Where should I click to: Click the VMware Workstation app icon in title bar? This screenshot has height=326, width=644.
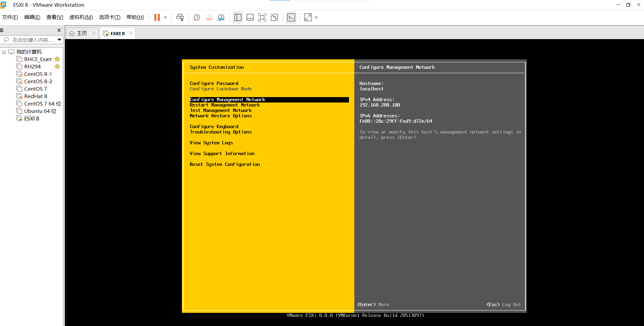pyautogui.click(x=3, y=5)
